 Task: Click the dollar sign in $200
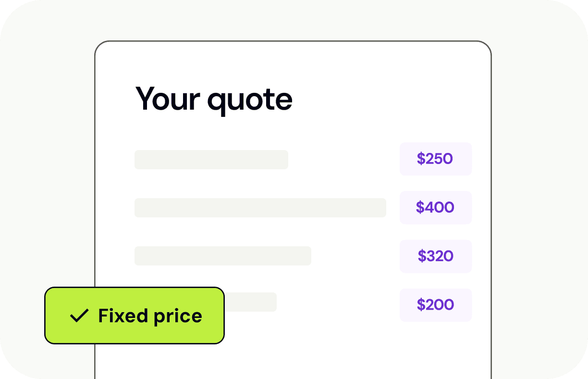(421, 304)
